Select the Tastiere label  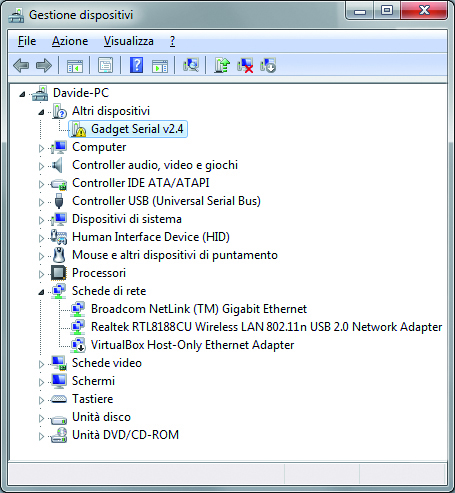[x=93, y=399]
